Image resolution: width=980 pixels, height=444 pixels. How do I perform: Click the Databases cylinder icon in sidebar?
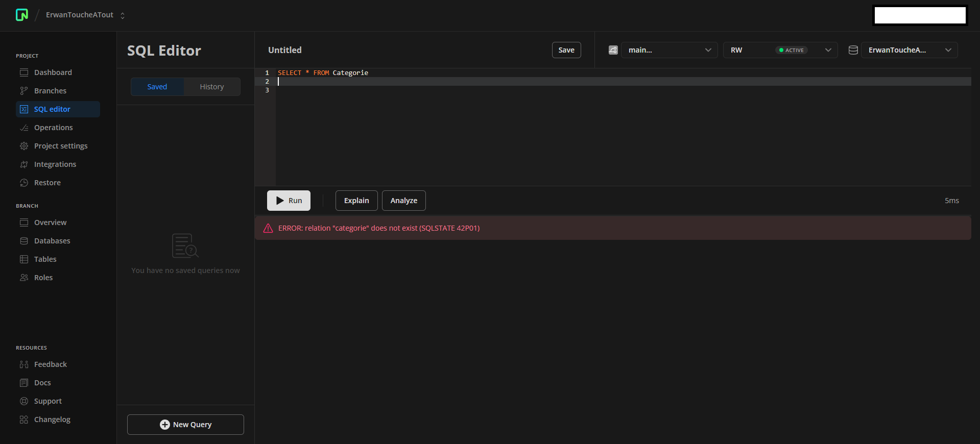tap(24, 241)
